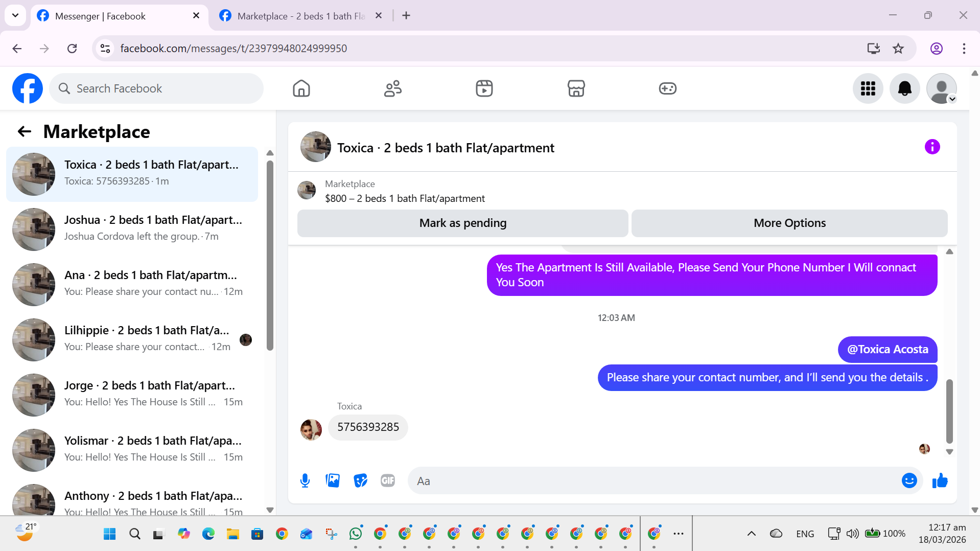This screenshot has height=551, width=980.
Task: Close the Marketplace browser tab
Action: pyautogui.click(x=379, y=16)
